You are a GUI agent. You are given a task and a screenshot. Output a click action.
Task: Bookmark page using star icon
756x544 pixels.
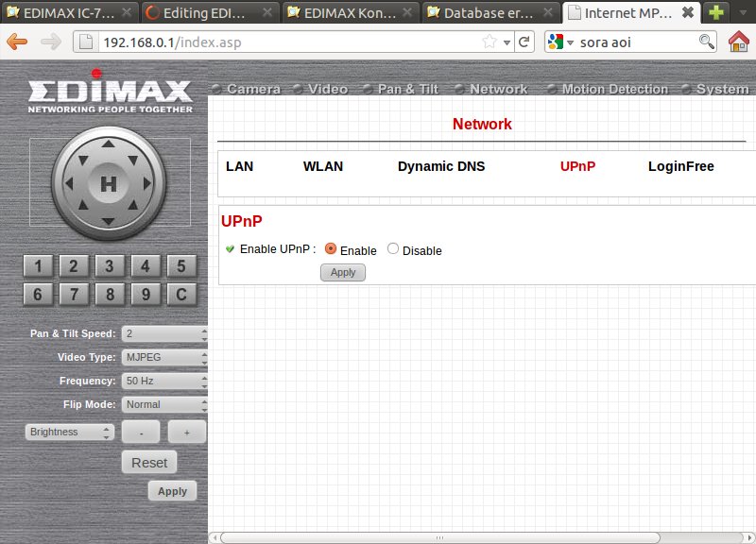[490, 42]
